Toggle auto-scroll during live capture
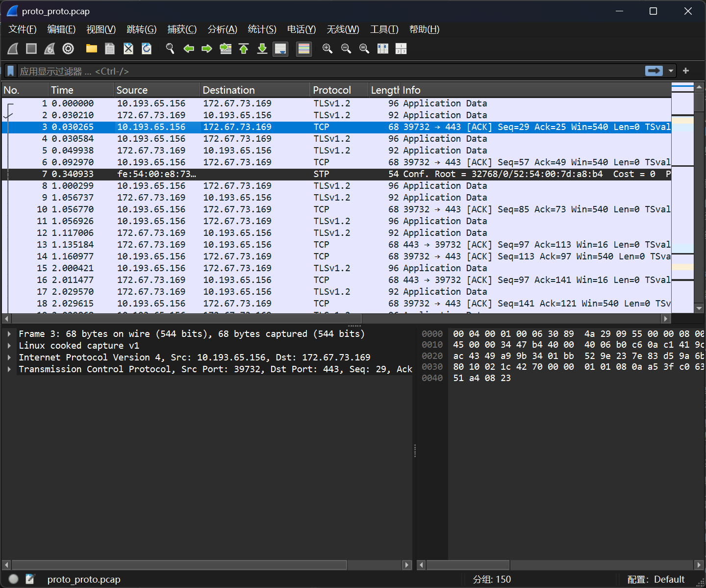The width and height of the screenshot is (706, 588). tap(280, 49)
